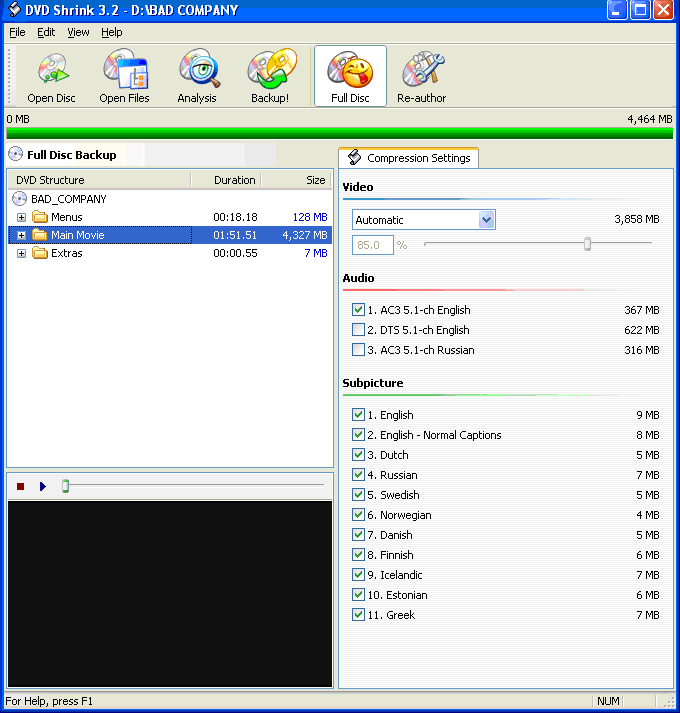Select the Compression Settings tab

408,158
